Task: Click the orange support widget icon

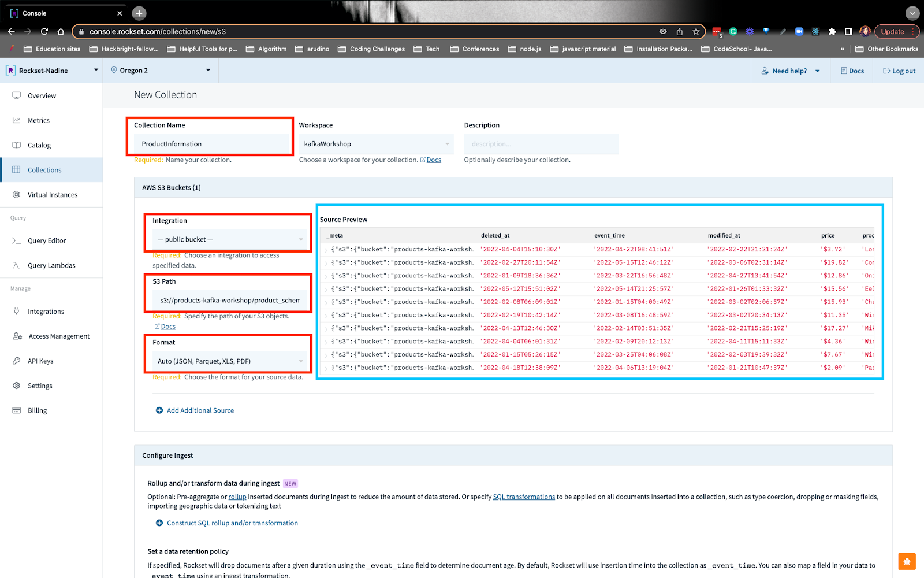Action: pos(907,561)
